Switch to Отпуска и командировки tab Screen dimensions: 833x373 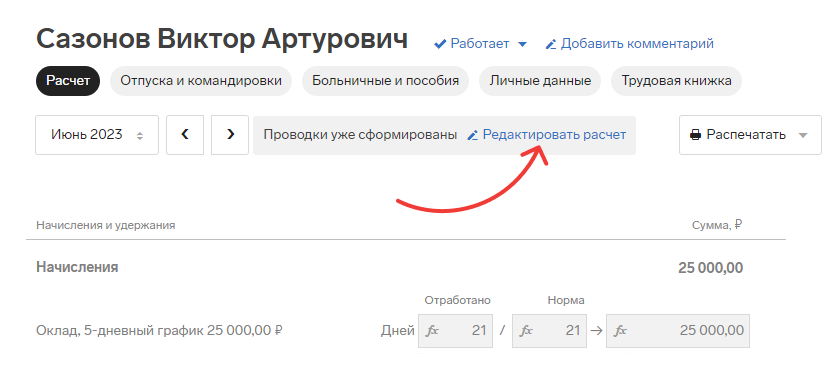point(201,81)
